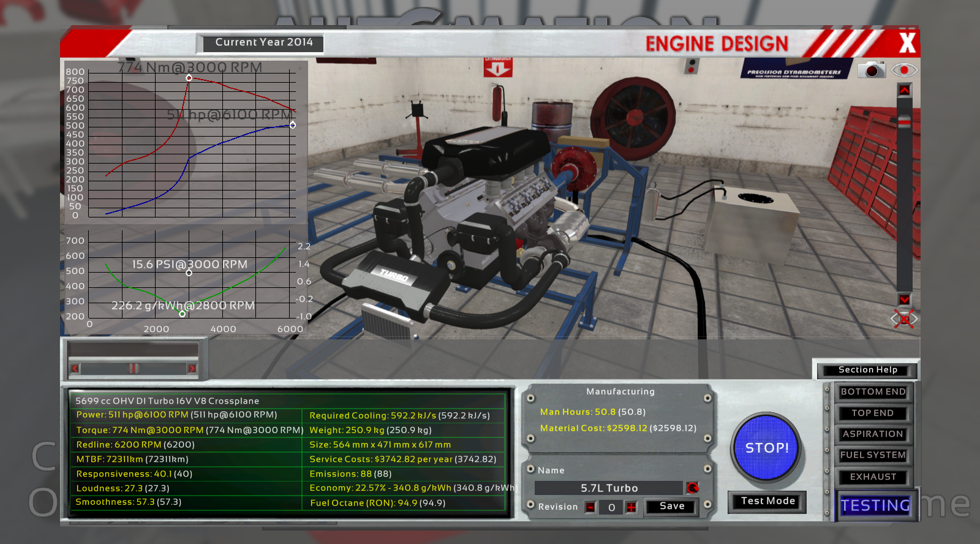Click the Material Cost value
The width and height of the screenshot is (980, 544).
click(x=618, y=428)
